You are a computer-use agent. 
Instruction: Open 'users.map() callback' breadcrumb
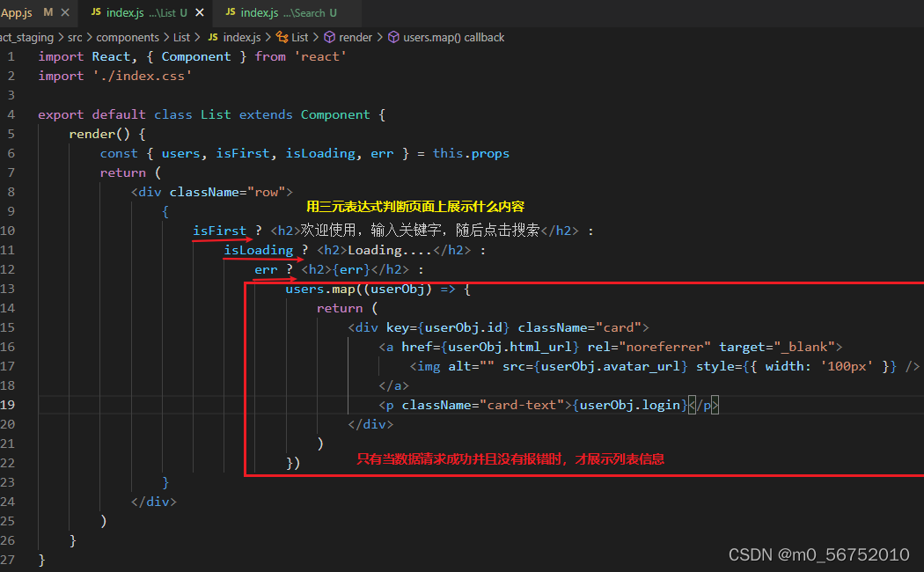click(453, 37)
